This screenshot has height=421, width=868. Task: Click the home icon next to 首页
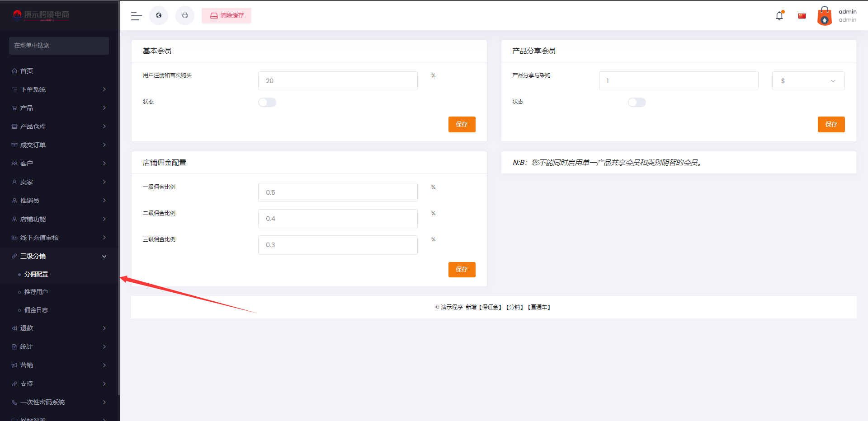[x=14, y=71]
